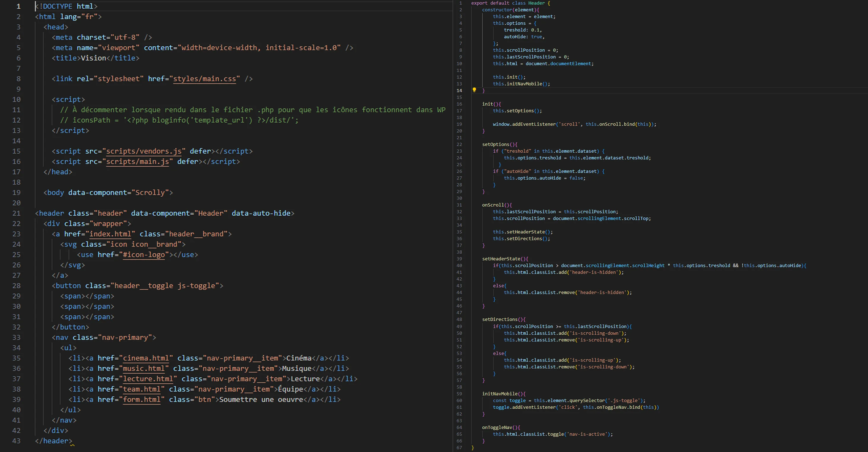Follow the scripts/main.js path link
The width and height of the screenshot is (868, 452).
137,162
